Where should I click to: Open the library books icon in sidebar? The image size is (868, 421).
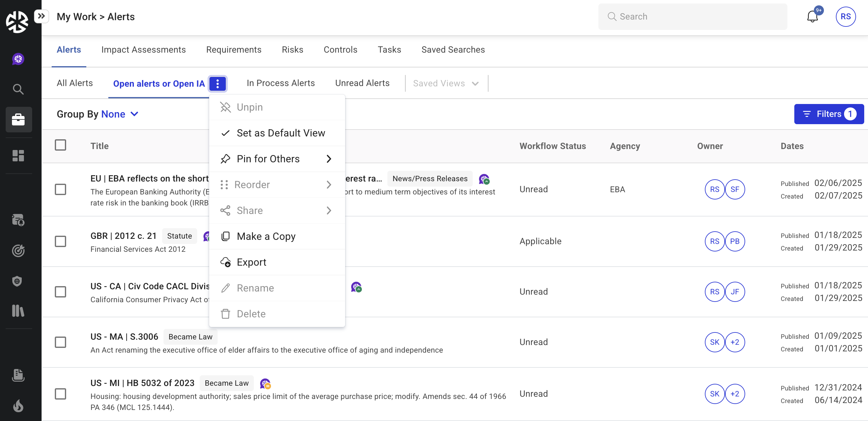[x=18, y=311]
